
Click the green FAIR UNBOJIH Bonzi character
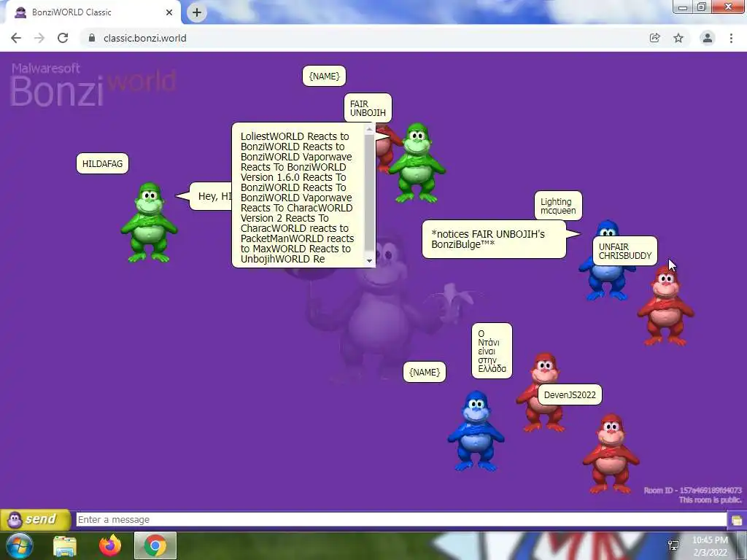(x=417, y=163)
